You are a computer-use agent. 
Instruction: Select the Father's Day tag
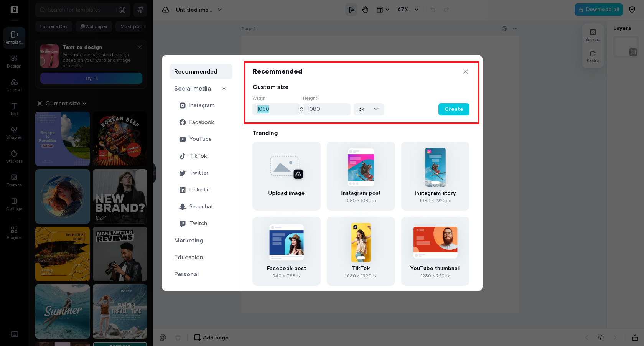tap(54, 26)
